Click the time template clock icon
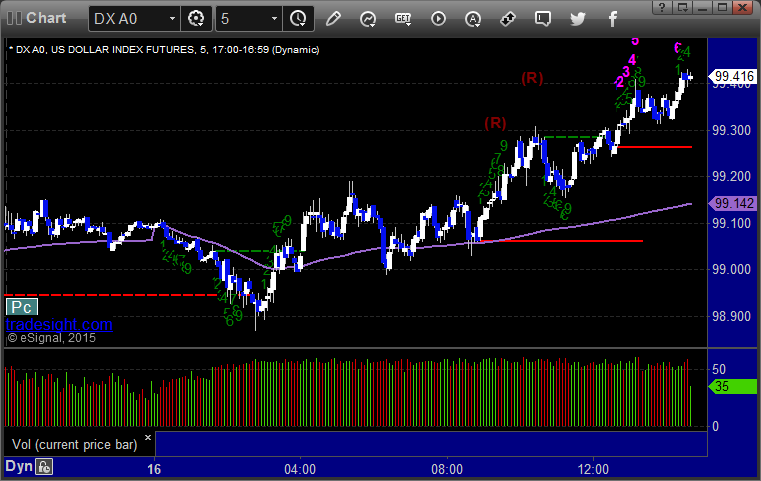The image size is (761, 481). click(x=298, y=19)
